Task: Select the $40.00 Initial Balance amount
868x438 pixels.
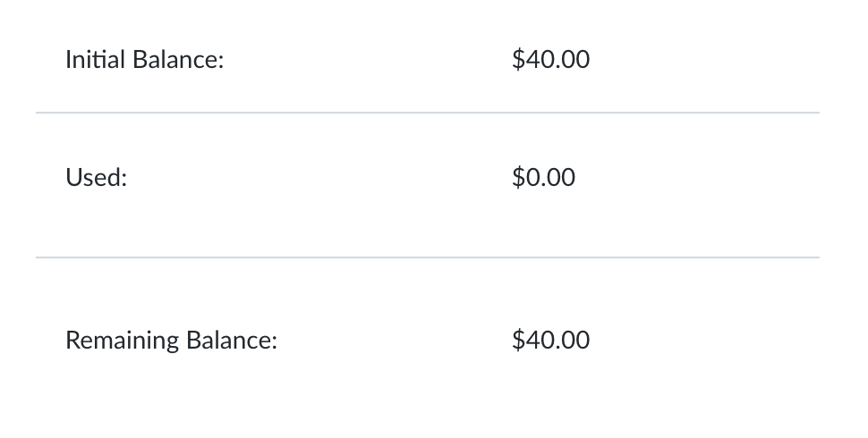Action: [x=550, y=60]
